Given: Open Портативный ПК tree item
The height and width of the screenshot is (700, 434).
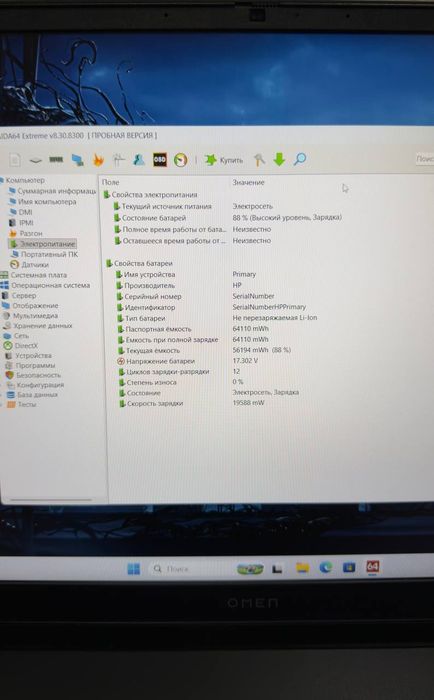Looking at the screenshot, I should pos(45,254).
